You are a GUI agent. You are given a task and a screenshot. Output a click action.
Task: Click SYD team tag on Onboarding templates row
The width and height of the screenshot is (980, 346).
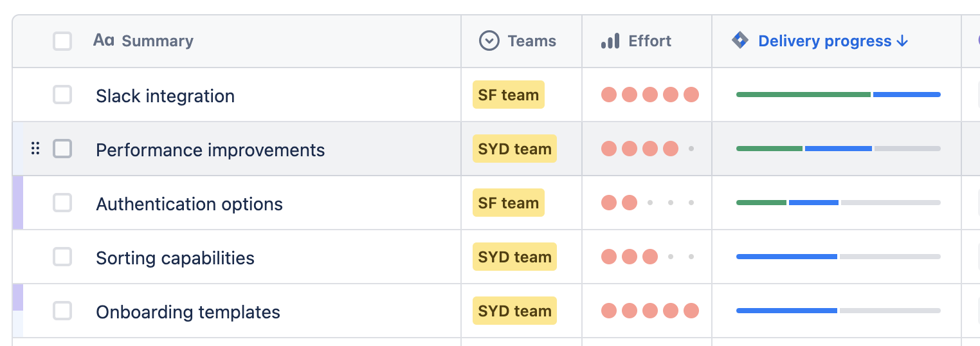[x=514, y=311]
